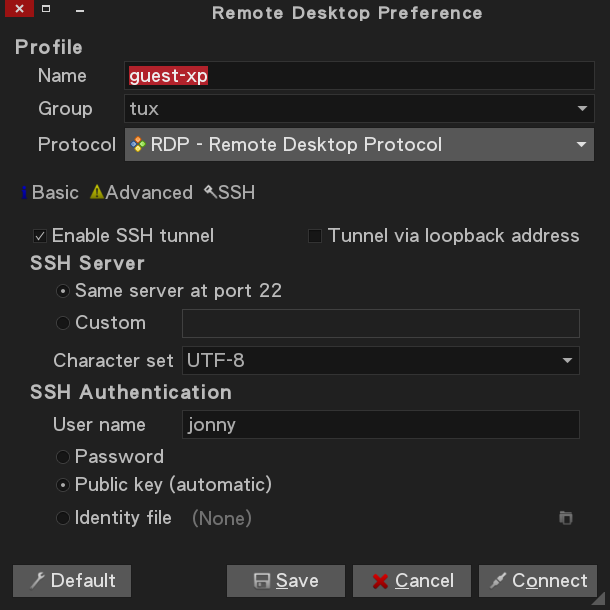Viewport: 610px width, 610px height.
Task: Click the RDP protocol icon
Action: [138, 144]
